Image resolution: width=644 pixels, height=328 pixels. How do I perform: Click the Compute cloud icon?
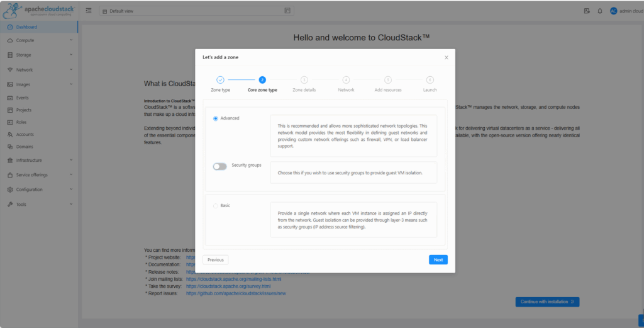coord(10,40)
